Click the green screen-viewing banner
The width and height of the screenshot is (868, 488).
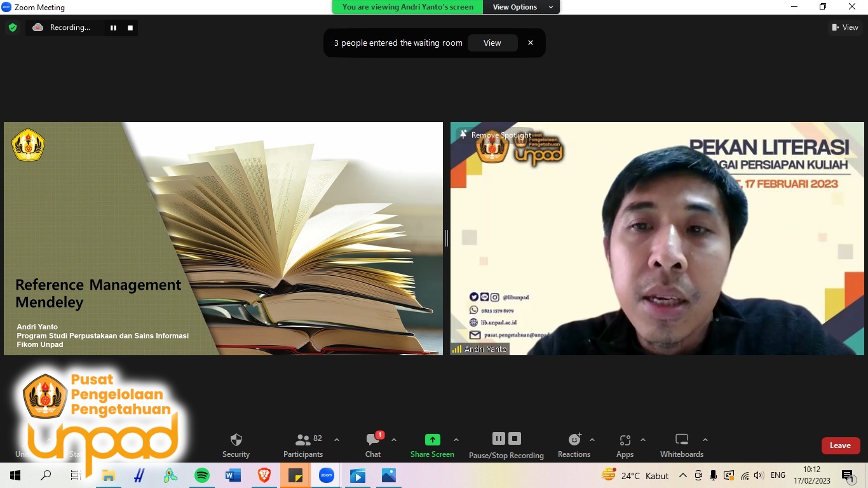point(408,7)
